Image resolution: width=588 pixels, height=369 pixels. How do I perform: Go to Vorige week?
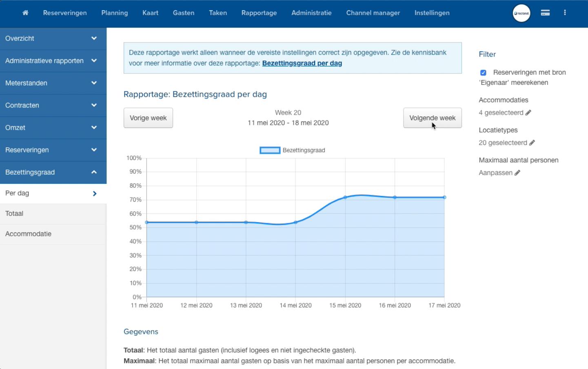tap(148, 118)
